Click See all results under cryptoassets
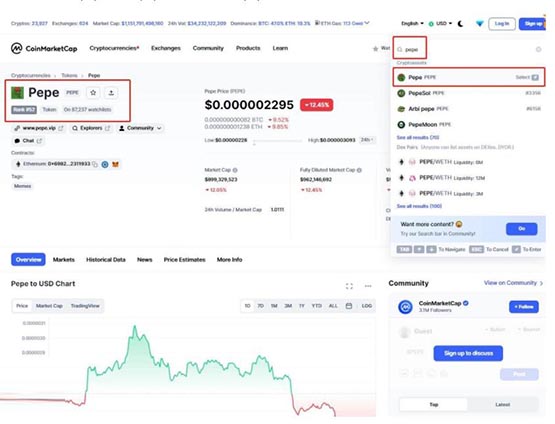This screenshot has width=555, height=424. click(418, 137)
